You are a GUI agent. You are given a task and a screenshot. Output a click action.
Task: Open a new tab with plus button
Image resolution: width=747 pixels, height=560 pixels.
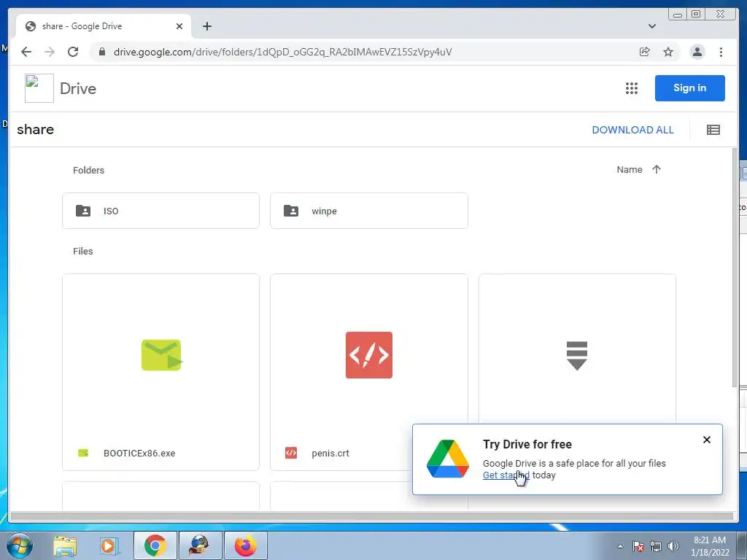coord(206,26)
